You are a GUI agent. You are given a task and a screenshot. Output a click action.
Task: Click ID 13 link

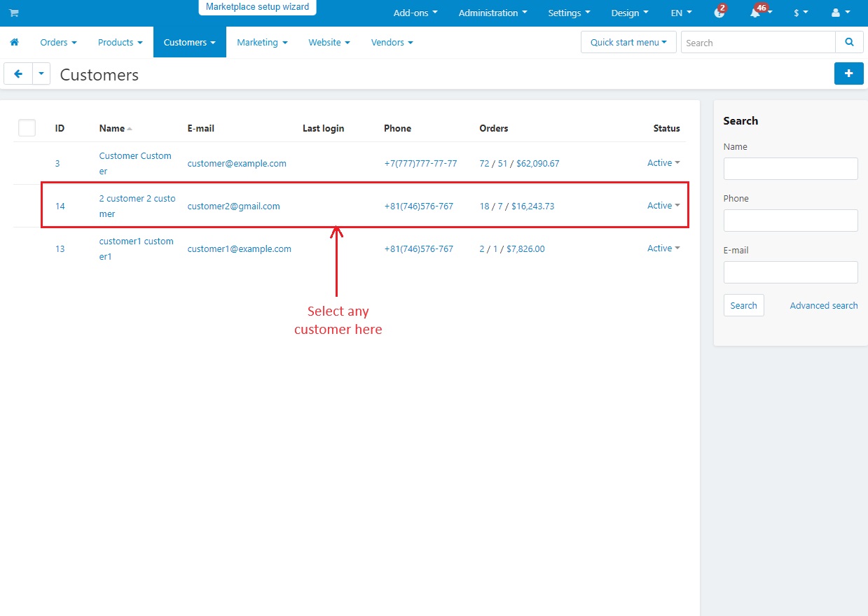tap(60, 248)
